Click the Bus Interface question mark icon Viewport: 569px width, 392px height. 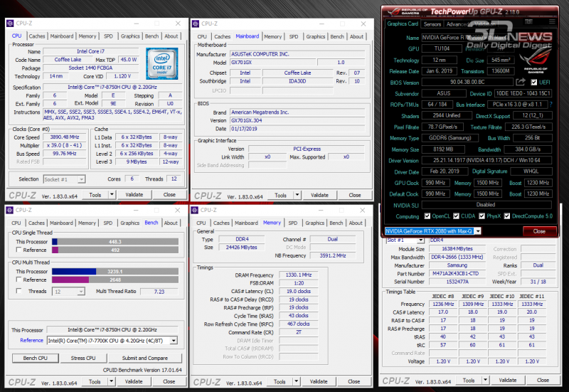pos(551,105)
